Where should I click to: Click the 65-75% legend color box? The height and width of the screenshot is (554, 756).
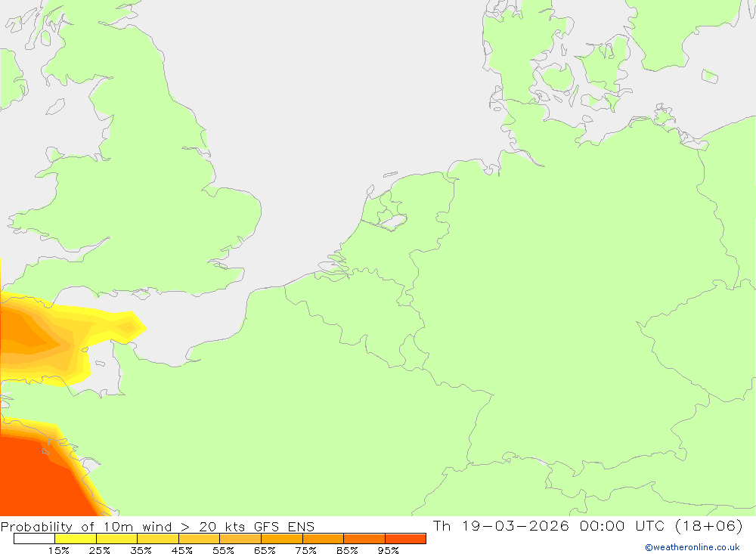[282, 539]
